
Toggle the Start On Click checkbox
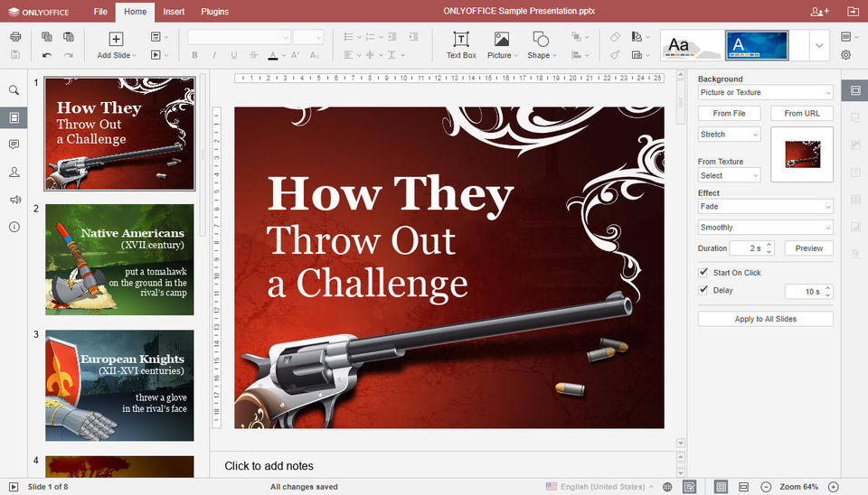(703, 273)
